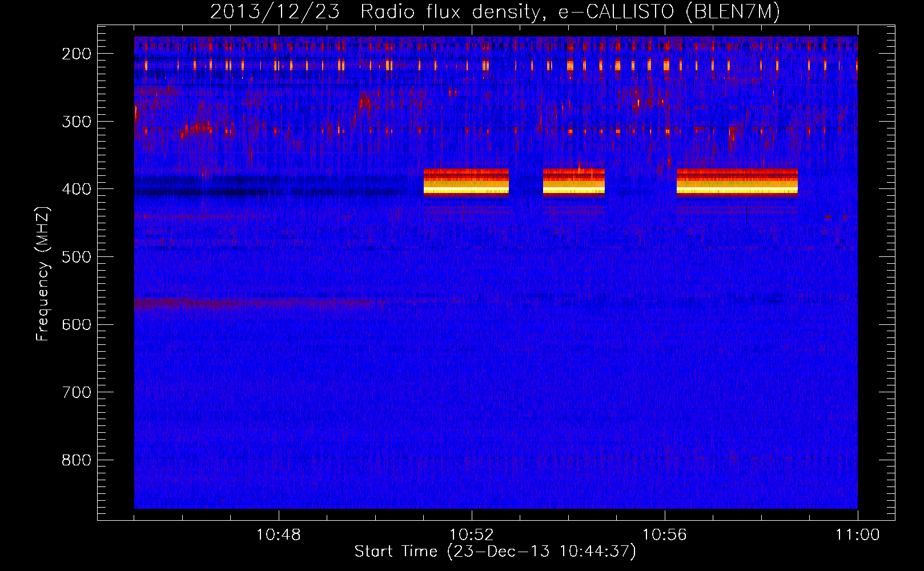Image resolution: width=924 pixels, height=571 pixels.
Task: Click the "Frequency (MHZ)" axis label
Action: click(43, 274)
